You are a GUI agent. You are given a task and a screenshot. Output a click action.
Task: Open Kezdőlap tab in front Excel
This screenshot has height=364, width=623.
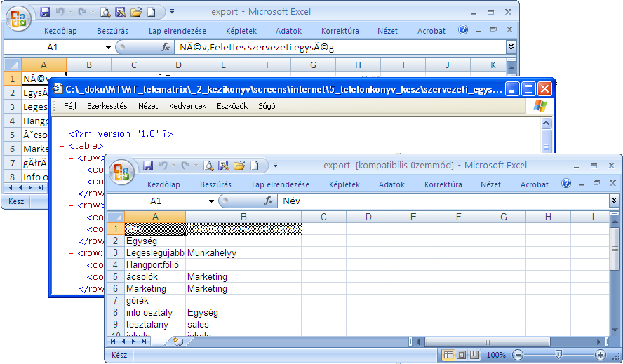(163, 184)
